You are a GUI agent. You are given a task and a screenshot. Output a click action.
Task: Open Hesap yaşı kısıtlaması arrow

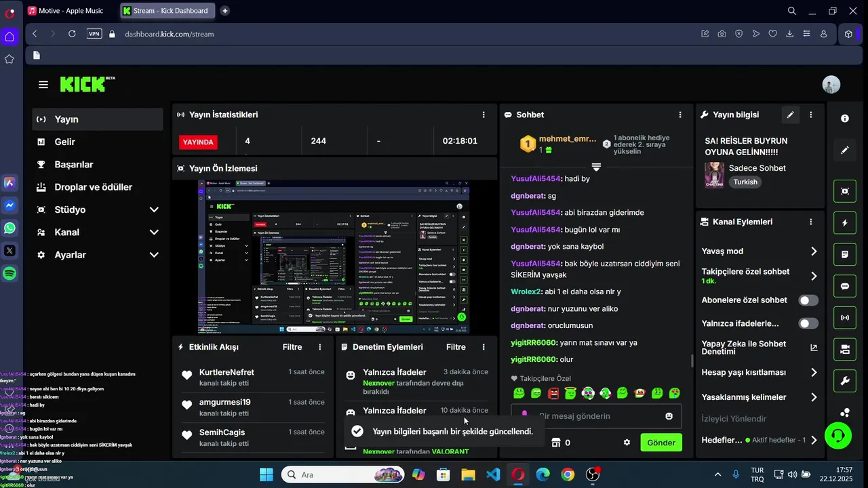coord(814,373)
